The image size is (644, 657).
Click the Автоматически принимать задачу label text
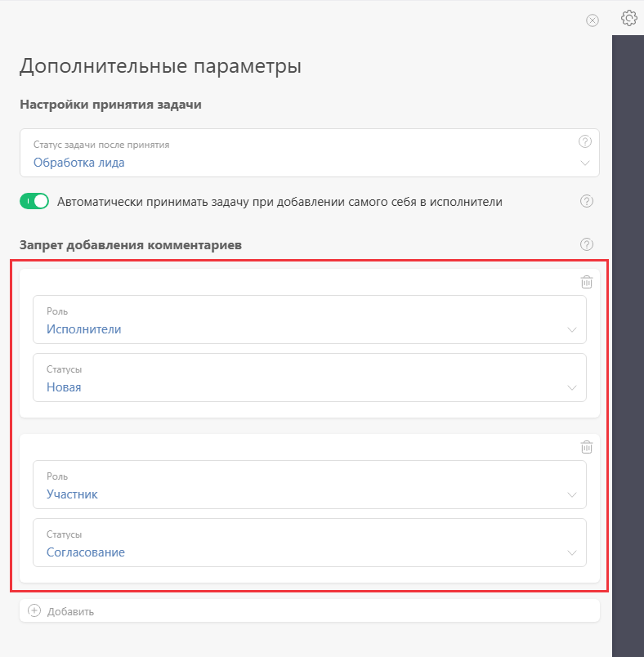click(280, 202)
